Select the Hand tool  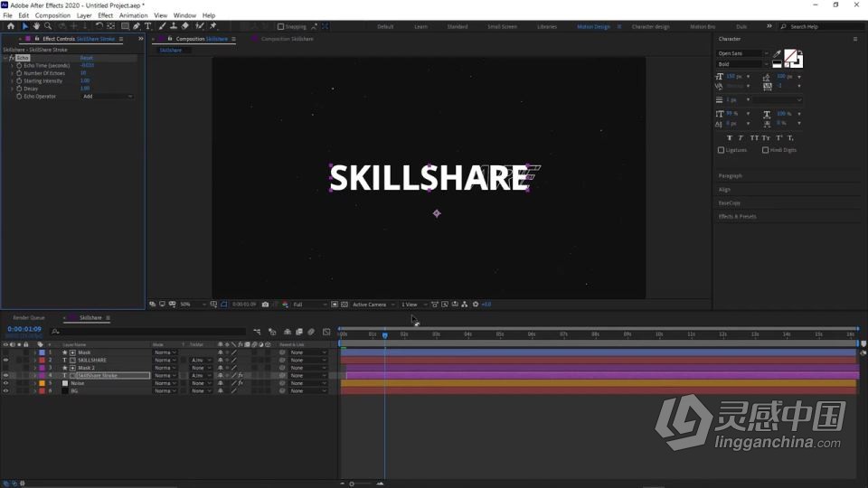coord(36,26)
